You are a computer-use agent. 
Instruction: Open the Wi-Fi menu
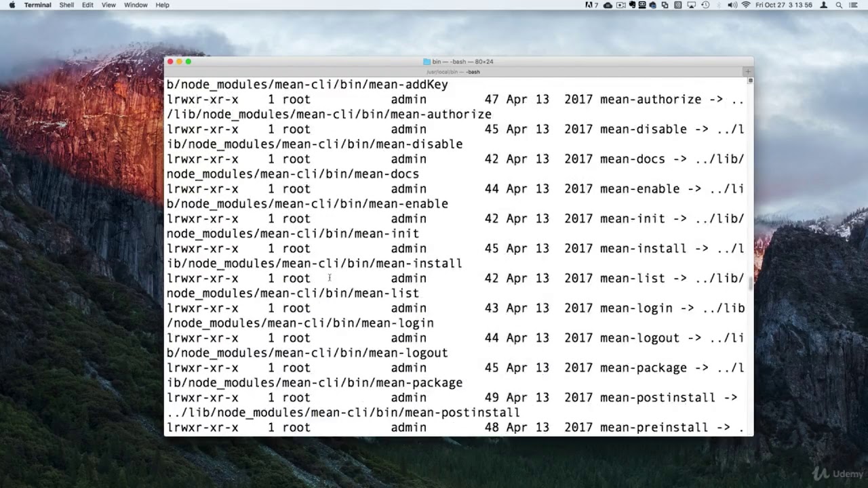(x=746, y=5)
